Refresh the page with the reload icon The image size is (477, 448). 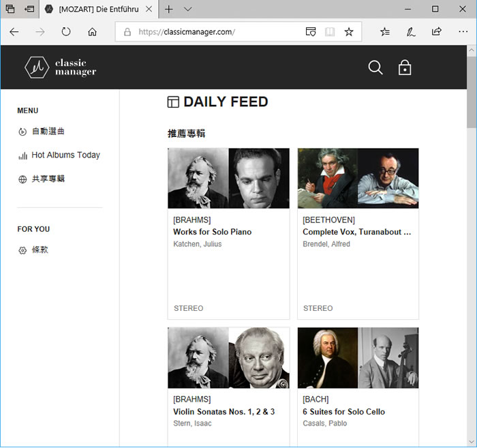(x=66, y=31)
